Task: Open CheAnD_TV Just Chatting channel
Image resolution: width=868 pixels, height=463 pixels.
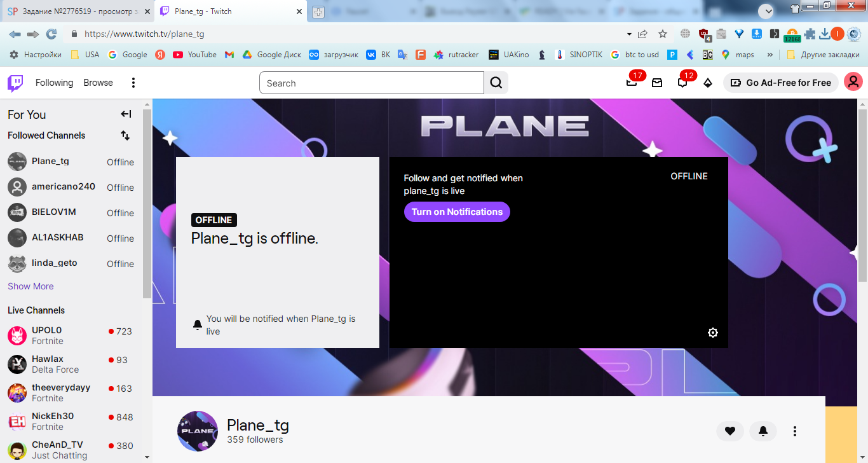Action: coord(71,450)
